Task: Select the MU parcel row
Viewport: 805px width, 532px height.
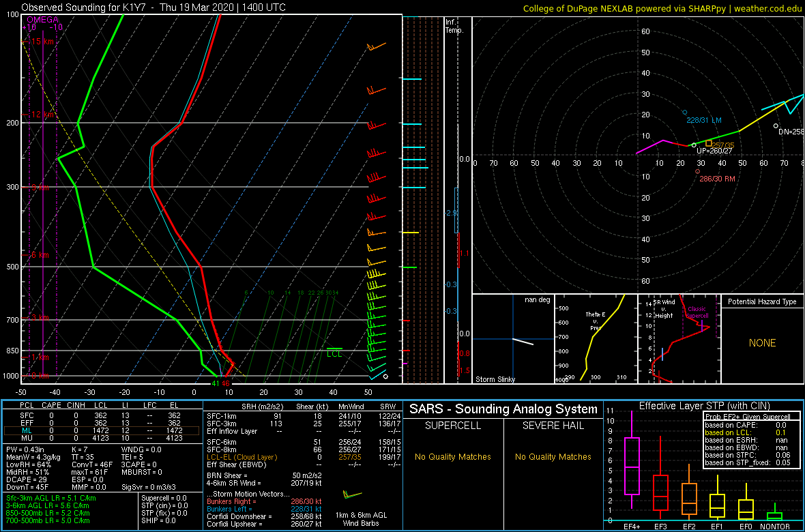Action: click(102, 439)
